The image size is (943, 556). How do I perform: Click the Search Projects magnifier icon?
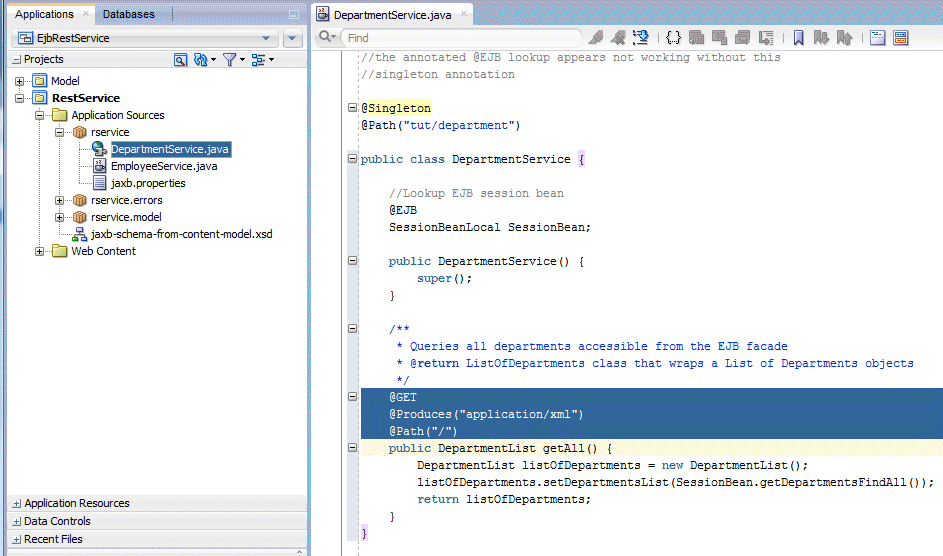pos(180,60)
